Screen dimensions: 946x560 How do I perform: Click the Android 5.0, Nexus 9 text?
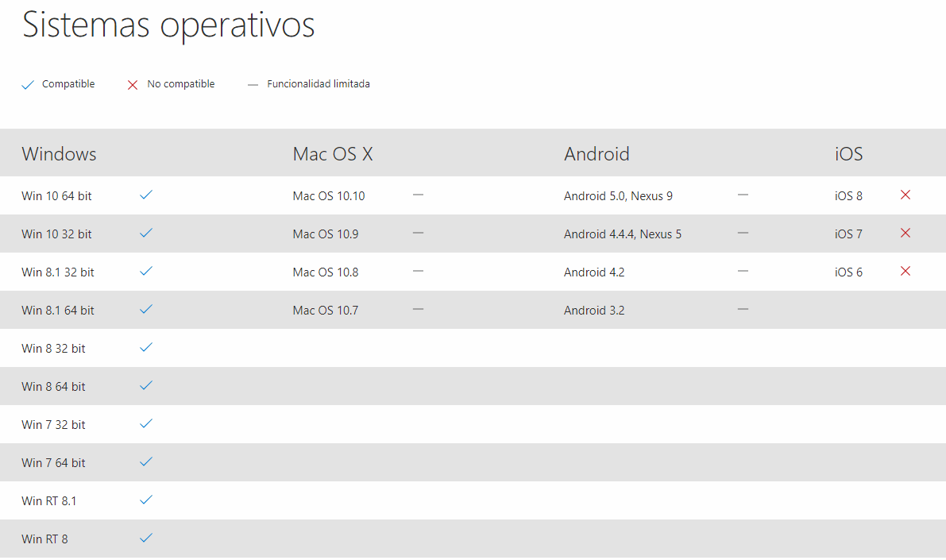point(619,196)
